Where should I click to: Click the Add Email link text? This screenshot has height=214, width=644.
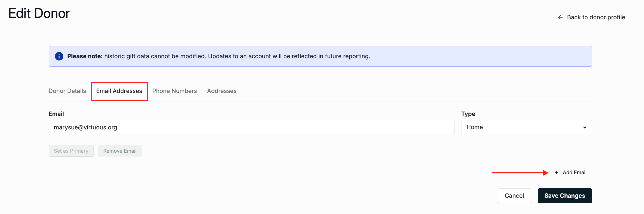pos(575,173)
